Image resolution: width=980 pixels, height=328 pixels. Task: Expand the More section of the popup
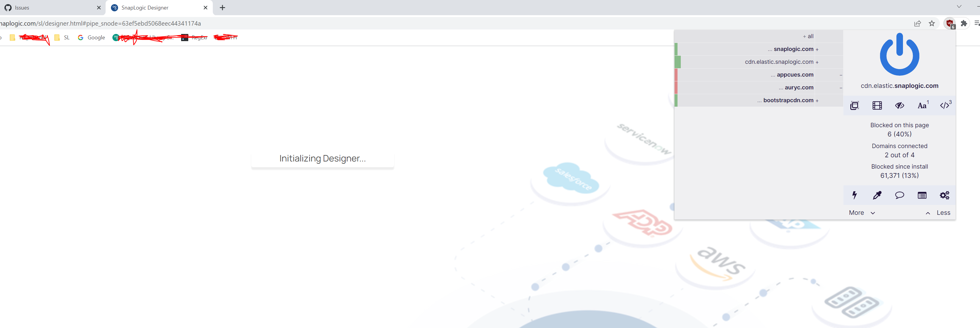coord(861,213)
